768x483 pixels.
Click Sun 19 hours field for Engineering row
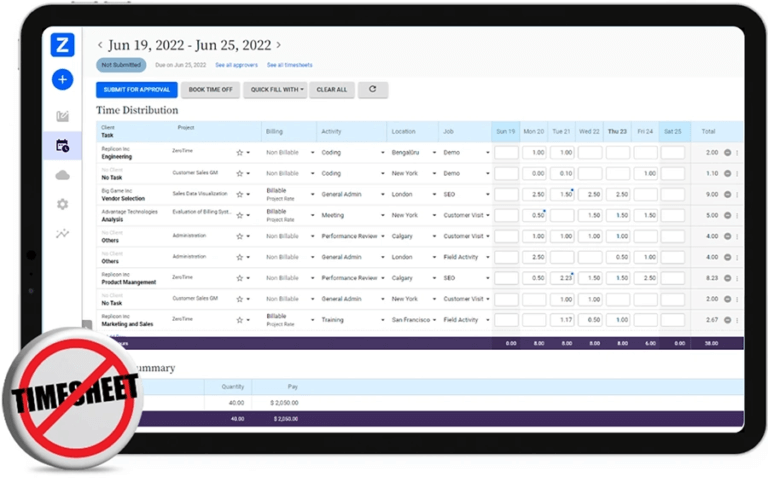(506, 152)
